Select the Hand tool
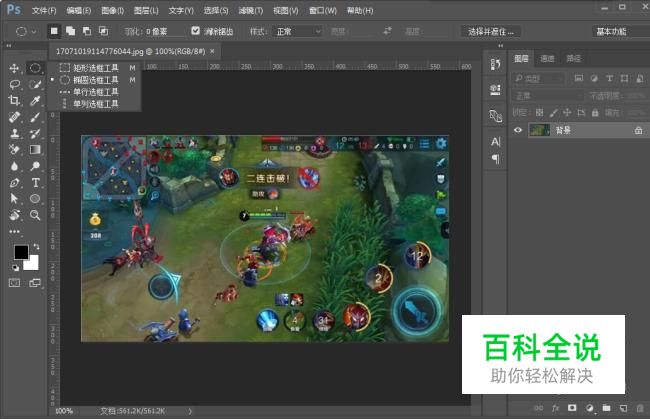 pyautogui.click(x=14, y=215)
